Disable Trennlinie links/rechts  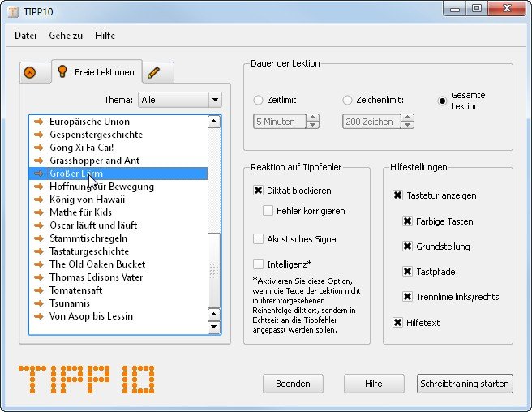407,297
